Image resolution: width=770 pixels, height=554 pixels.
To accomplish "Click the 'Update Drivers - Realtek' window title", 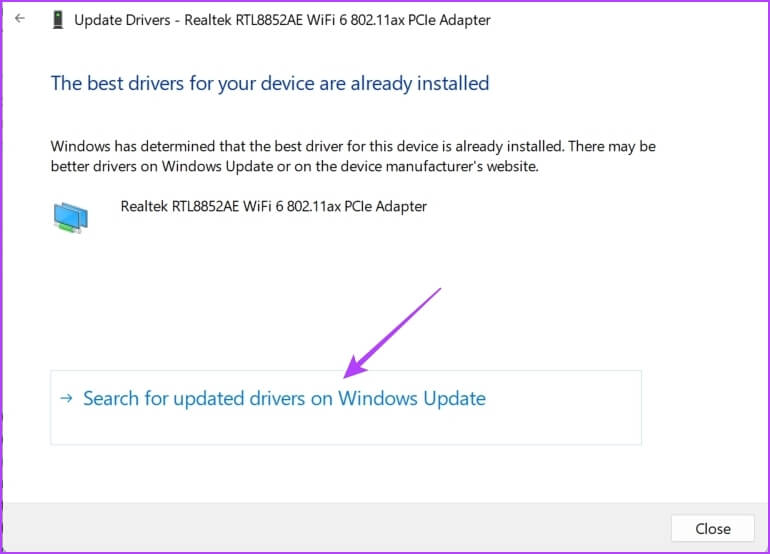I will [x=282, y=20].
